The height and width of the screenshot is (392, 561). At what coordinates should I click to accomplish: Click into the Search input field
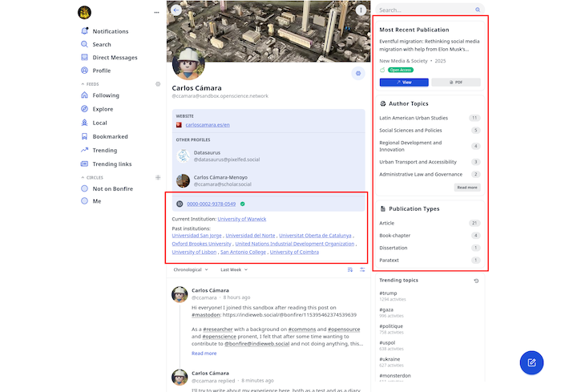point(425,10)
